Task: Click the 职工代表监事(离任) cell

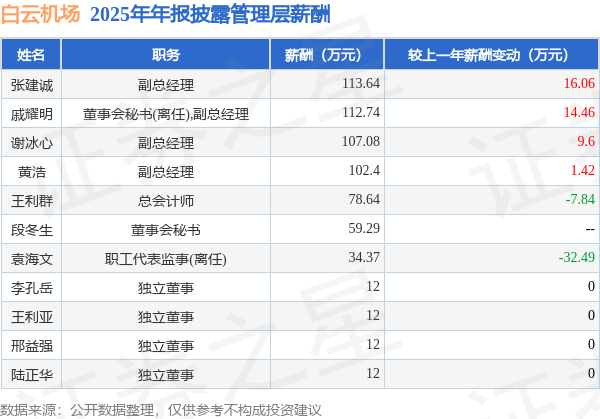Action: pos(166,259)
